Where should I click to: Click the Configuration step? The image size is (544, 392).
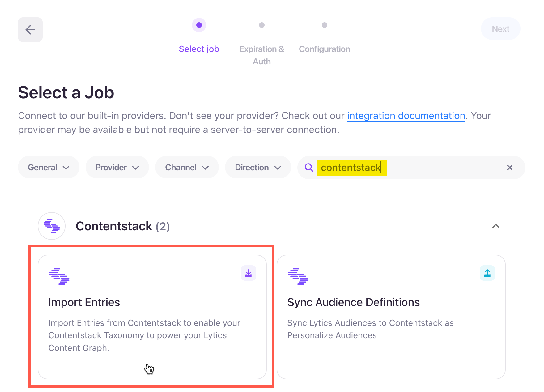point(325,49)
